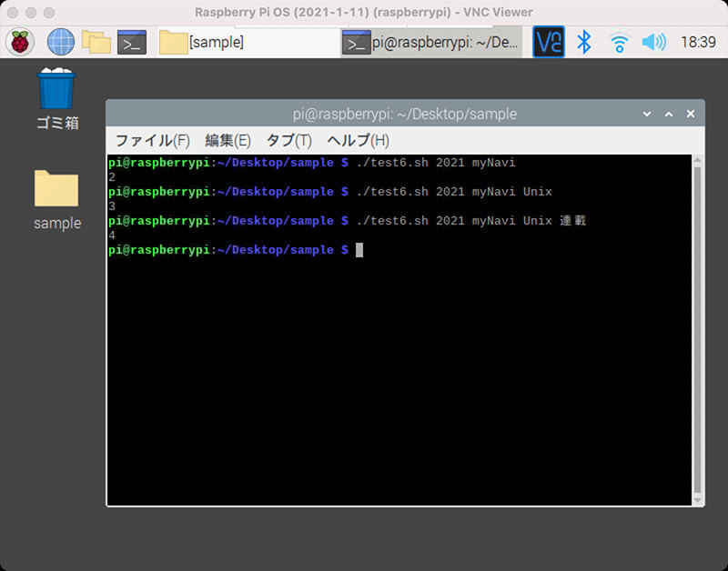Open the ファイル(F) menu
The width and height of the screenshot is (728, 571).
pyautogui.click(x=152, y=141)
